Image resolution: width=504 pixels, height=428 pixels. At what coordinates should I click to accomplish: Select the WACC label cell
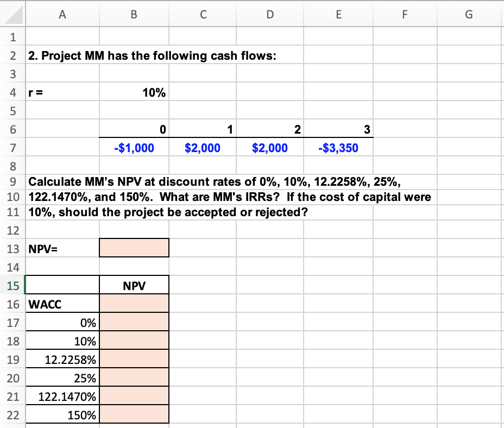[62, 304]
